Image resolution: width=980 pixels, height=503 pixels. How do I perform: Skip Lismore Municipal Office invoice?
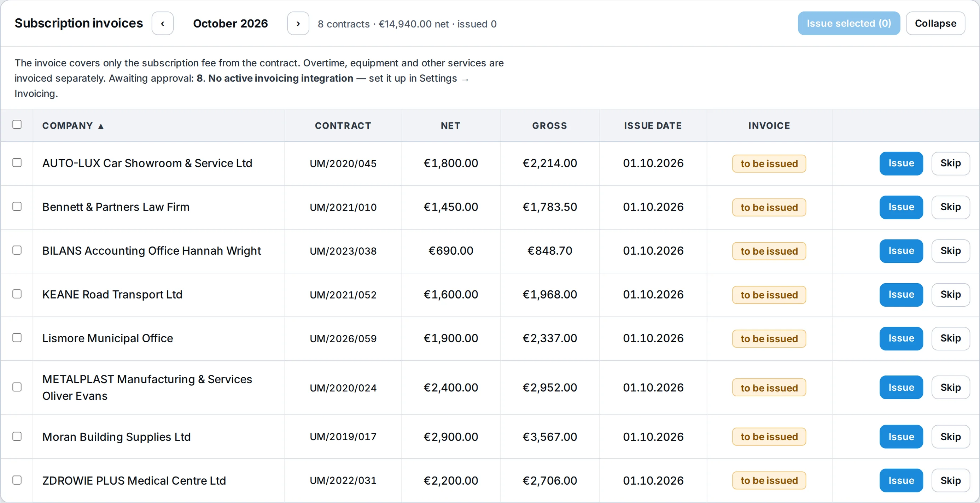[950, 338]
